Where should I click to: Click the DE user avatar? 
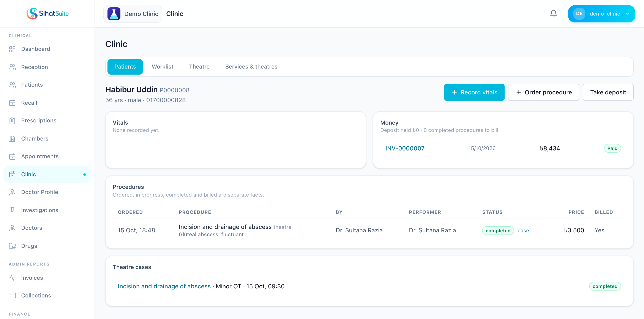coord(579,14)
